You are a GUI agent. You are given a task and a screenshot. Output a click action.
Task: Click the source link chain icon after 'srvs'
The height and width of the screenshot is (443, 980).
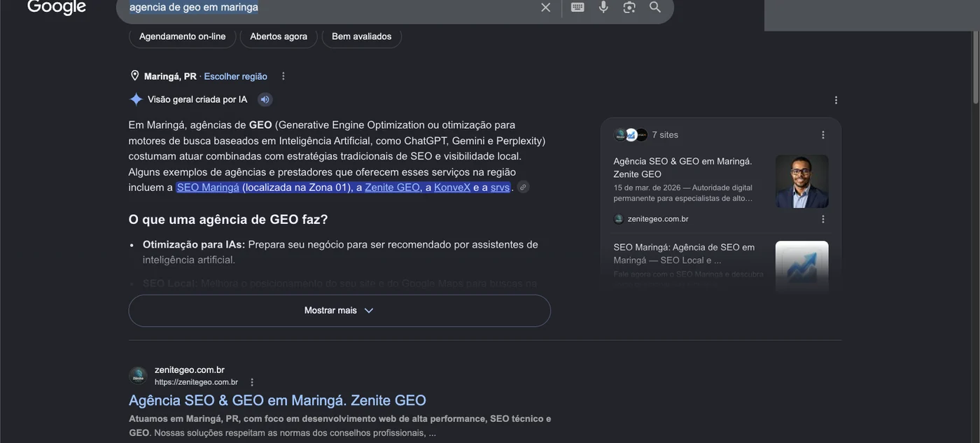click(x=523, y=187)
